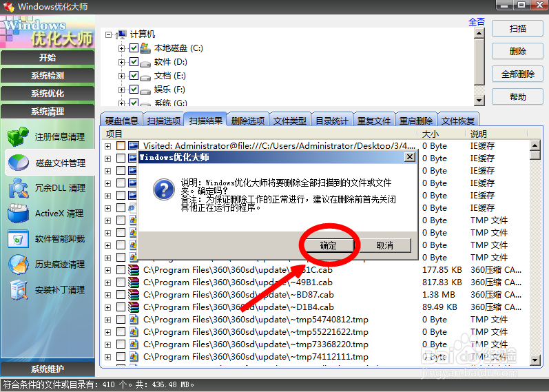Open the 文件类型 tab
Screen dimensions: 549x392
pos(289,121)
